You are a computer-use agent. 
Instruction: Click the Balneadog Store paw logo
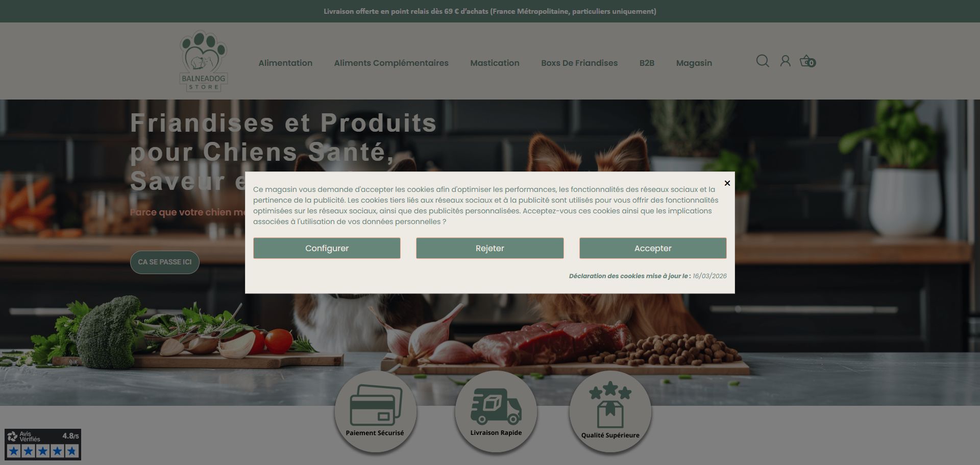click(x=204, y=61)
